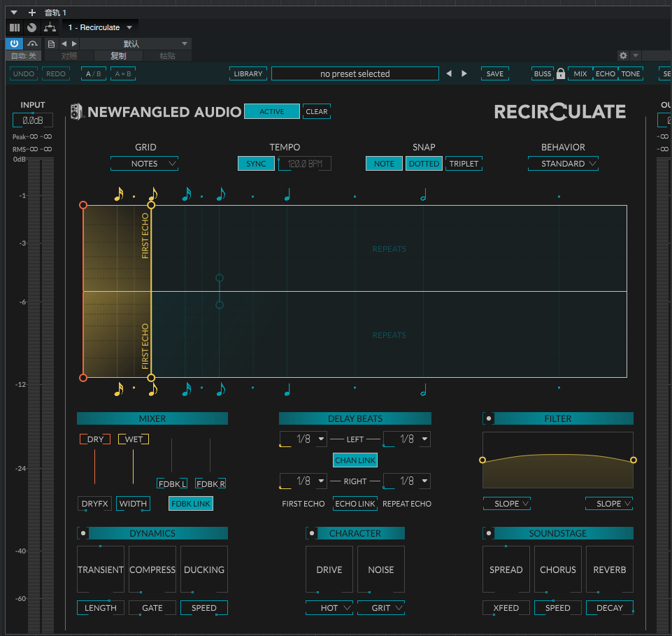The width and height of the screenshot is (672, 636).
Task: Toggle CHAN LINK
Action: (x=355, y=460)
